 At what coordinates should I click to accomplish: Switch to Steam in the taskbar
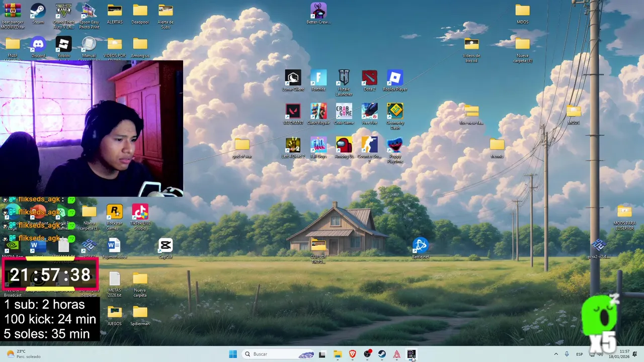coord(382,354)
